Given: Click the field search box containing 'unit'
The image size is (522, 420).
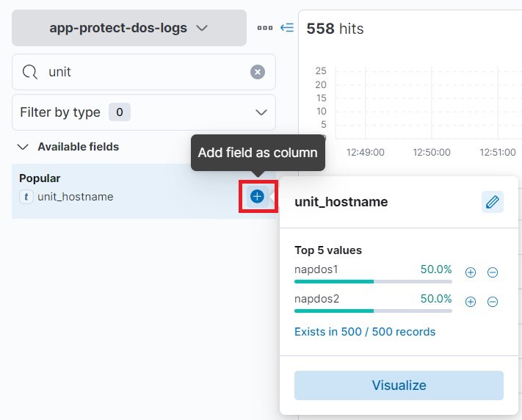Looking at the screenshot, I should coord(144,72).
